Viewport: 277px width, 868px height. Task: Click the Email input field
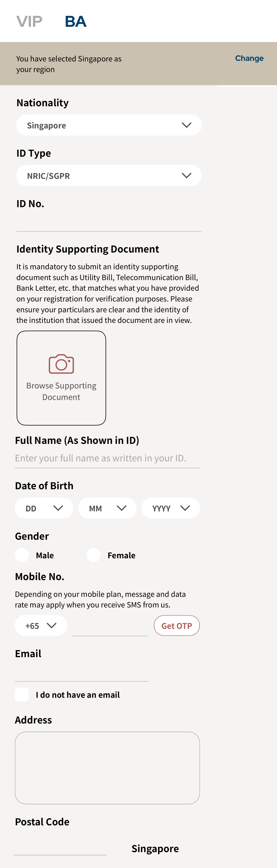pos(82,673)
